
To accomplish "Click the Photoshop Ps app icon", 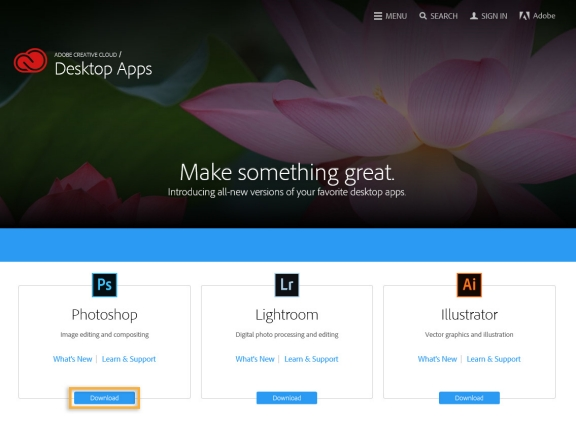I will click(x=104, y=285).
